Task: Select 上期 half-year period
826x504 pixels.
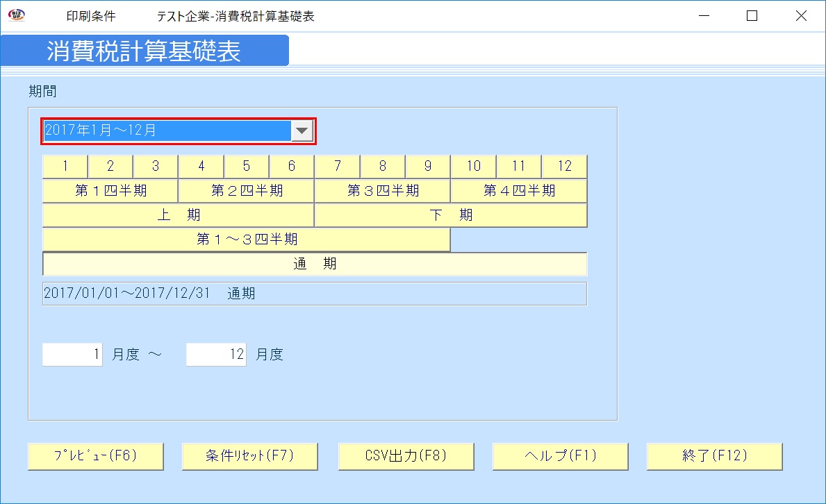Action: (x=178, y=215)
